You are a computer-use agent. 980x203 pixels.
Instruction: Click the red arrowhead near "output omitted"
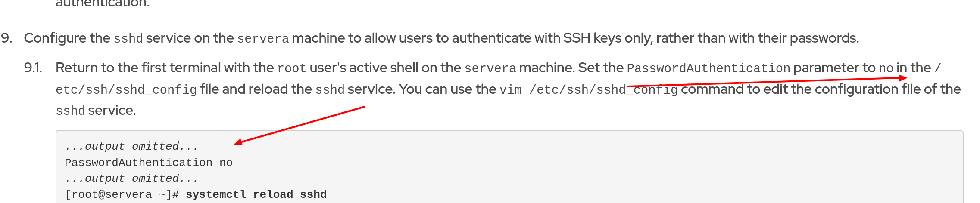(238, 142)
